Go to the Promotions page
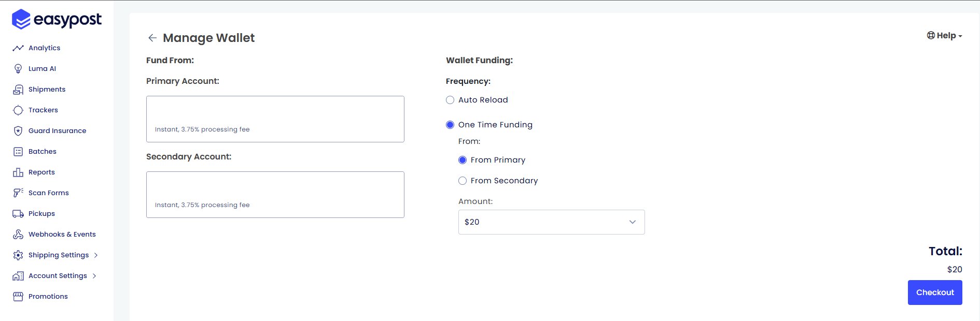Screen dimensions: 980x321 [x=48, y=296]
